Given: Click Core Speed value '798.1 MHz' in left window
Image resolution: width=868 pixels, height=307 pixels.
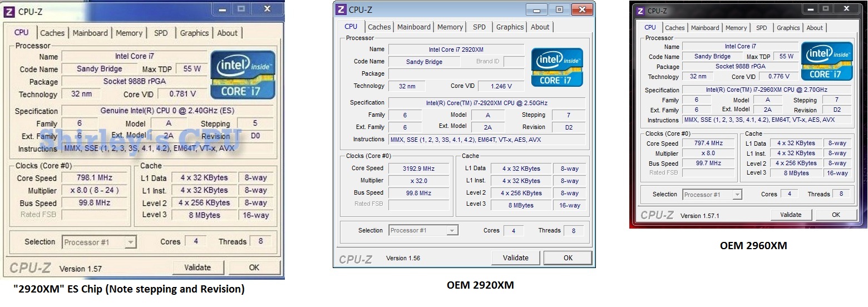Looking at the screenshot, I should click(95, 178).
